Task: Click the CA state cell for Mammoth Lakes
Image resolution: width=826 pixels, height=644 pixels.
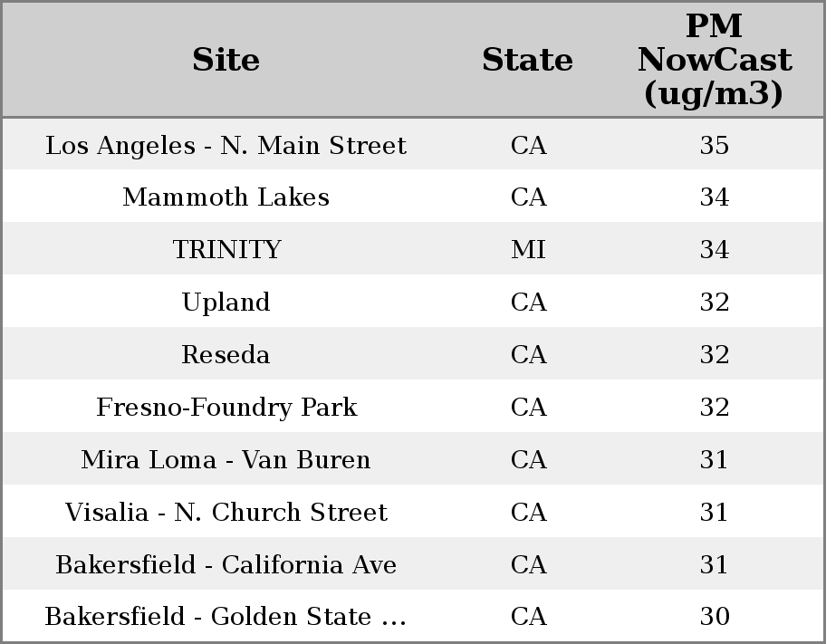Action: (x=528, y=197)
